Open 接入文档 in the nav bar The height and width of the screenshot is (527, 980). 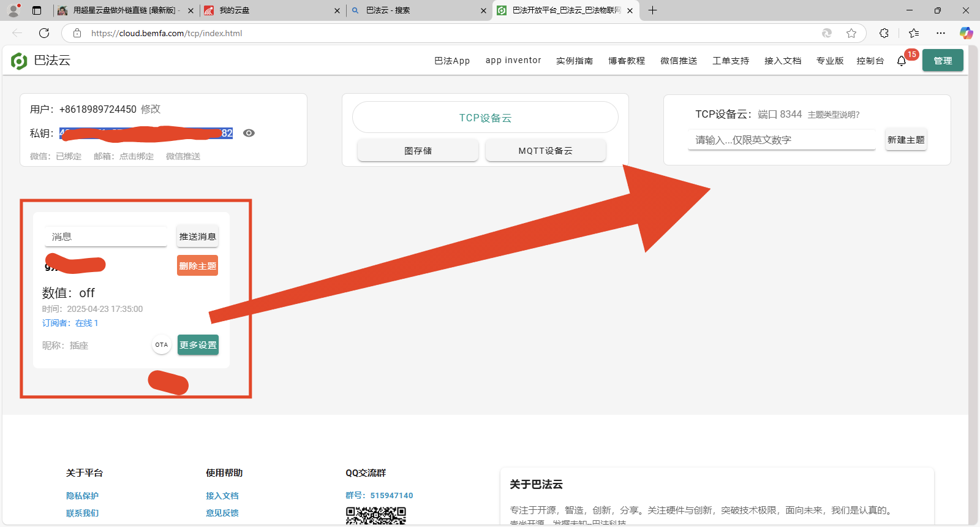coord(783,61)
